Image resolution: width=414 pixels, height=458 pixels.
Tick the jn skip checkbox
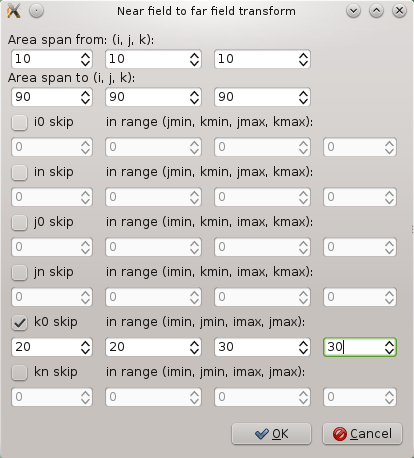(19, 272)
